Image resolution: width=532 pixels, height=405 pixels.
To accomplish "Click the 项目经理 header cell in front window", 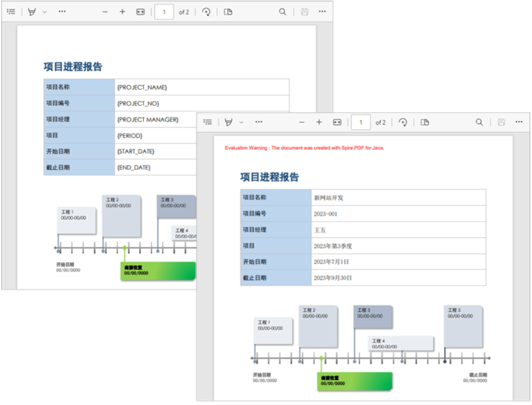I will 276,230.
